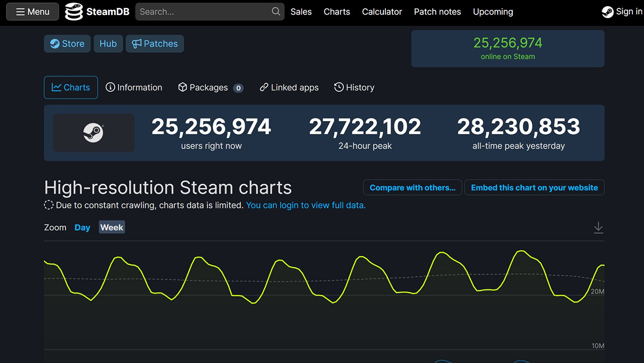Switch to the Linked apps tab

pyautogui.click(x=289, y=88)
